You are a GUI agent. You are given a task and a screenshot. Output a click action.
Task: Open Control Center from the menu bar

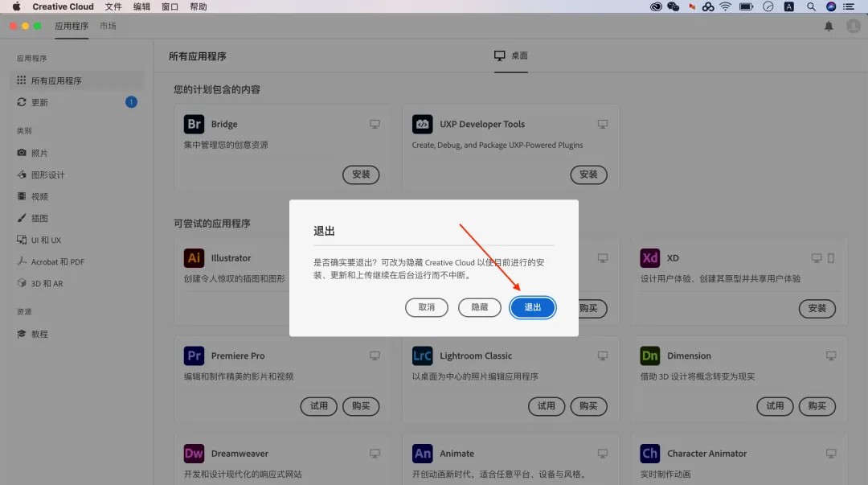849,6
